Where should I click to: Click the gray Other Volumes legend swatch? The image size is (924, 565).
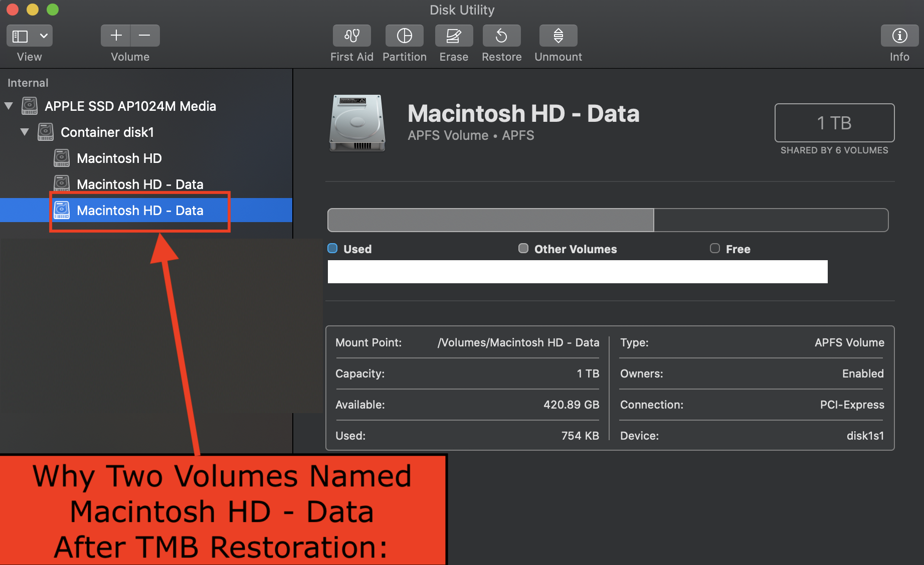click(523, 249)
